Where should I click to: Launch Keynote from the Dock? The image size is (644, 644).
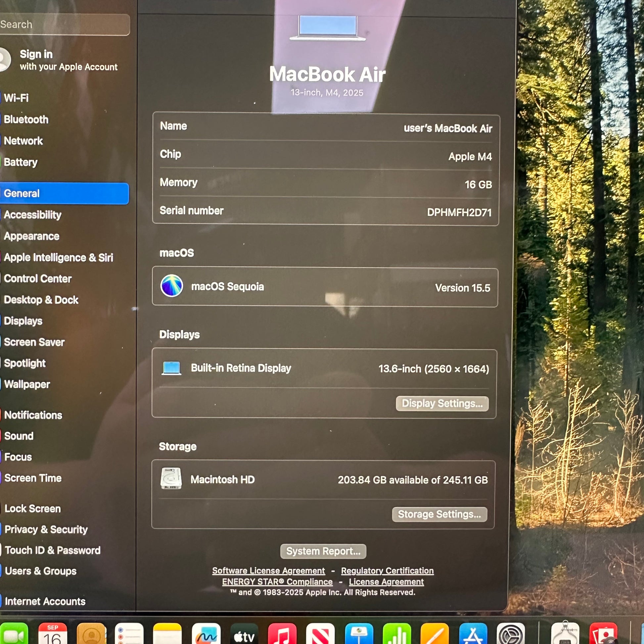coord(359,634)
